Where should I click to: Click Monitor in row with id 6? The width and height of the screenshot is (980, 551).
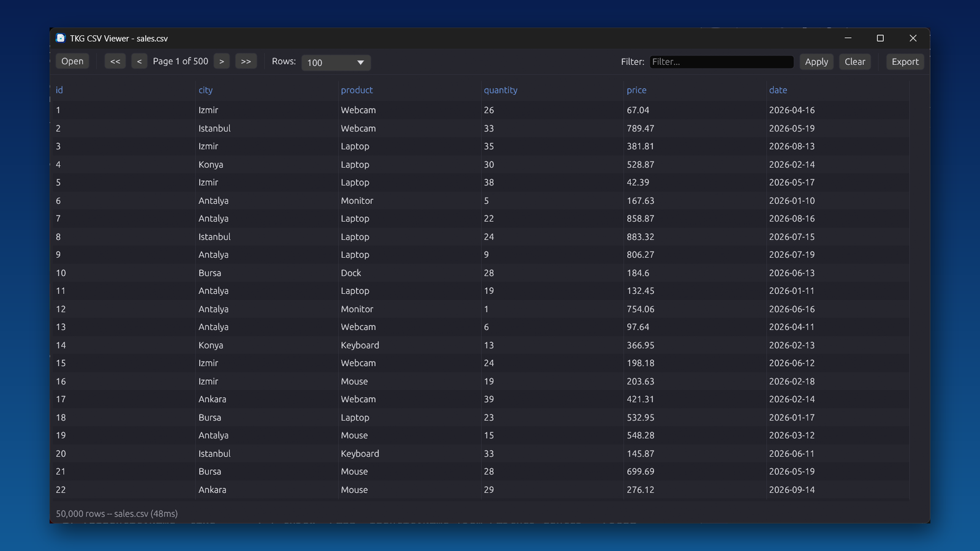[x=357, y=201]
